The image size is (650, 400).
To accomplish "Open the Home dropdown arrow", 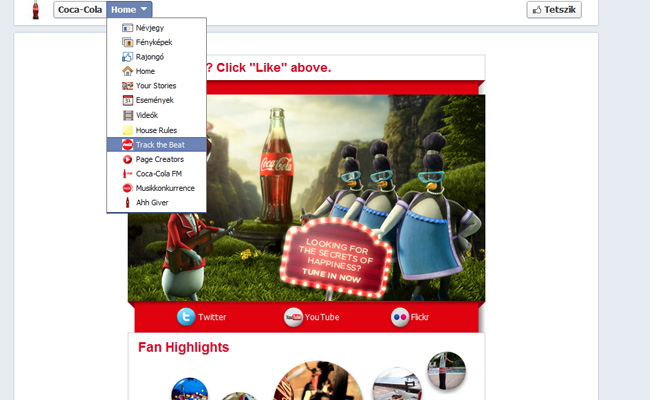I will click(x=144, y=9).
